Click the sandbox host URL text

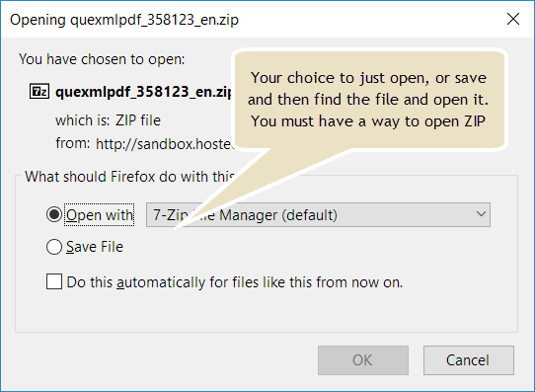click(x=165, y=144)
